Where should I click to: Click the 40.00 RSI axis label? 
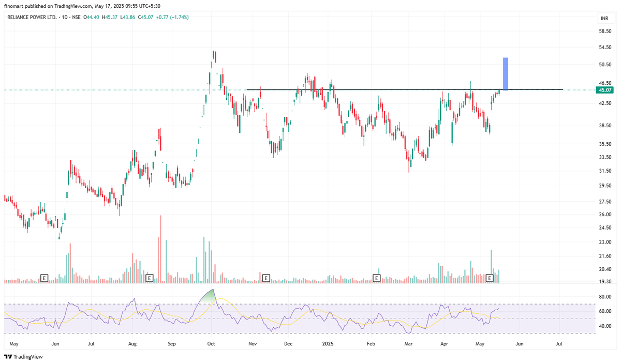click(604, 326)
